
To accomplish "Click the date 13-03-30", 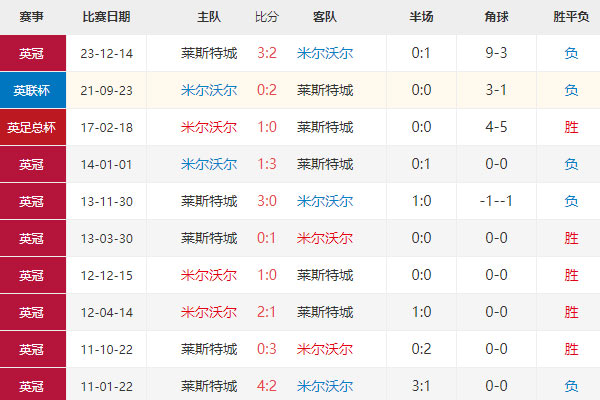I will click(x=106, y=238).
